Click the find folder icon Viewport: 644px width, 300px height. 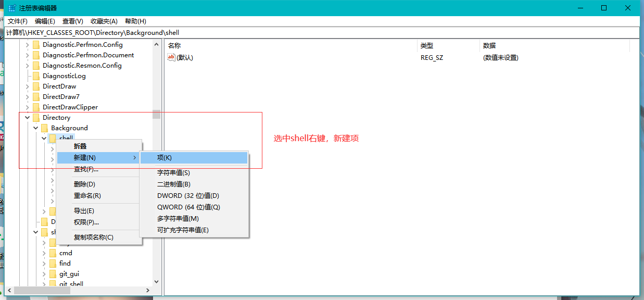pyautogui.click(x=53, y=264)
